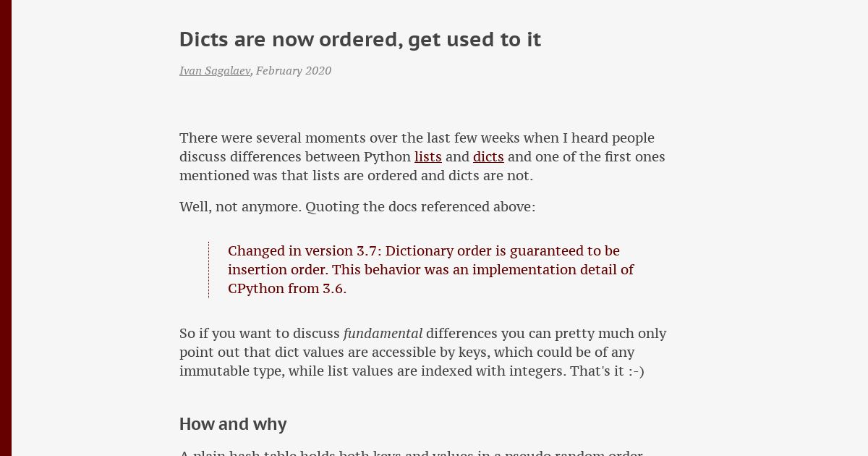The width and height of the screenshot is (868, 456).
Task: Follow the "lists" documentation link
Action: click(428, 157)
